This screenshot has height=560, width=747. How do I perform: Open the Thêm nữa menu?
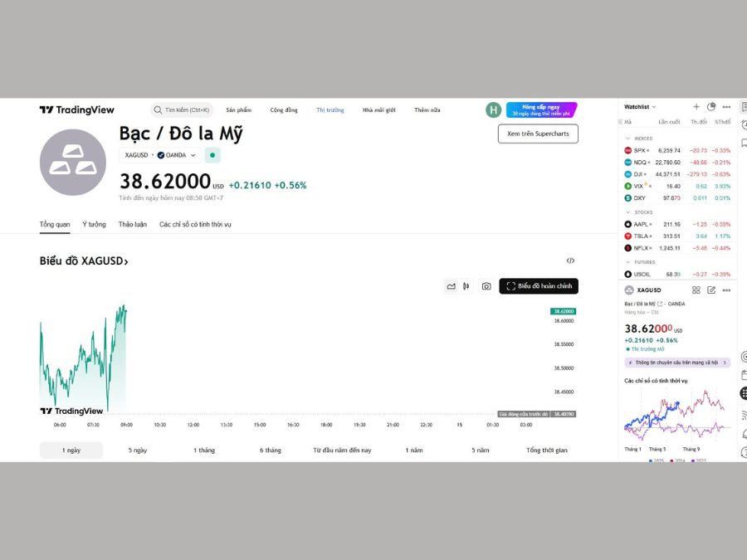point(427,110)
